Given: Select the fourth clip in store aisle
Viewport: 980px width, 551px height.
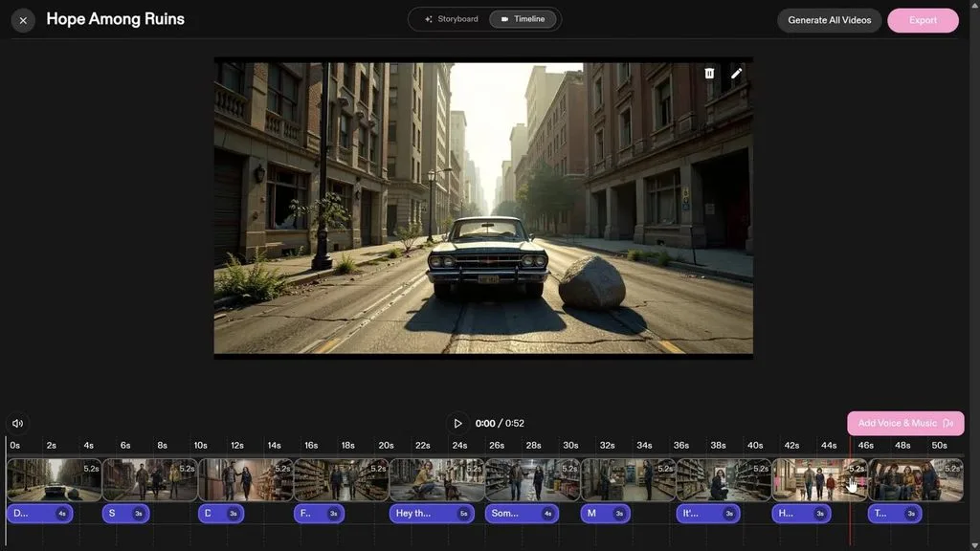Looking at the screenshot, I should (x=341, y=480).
